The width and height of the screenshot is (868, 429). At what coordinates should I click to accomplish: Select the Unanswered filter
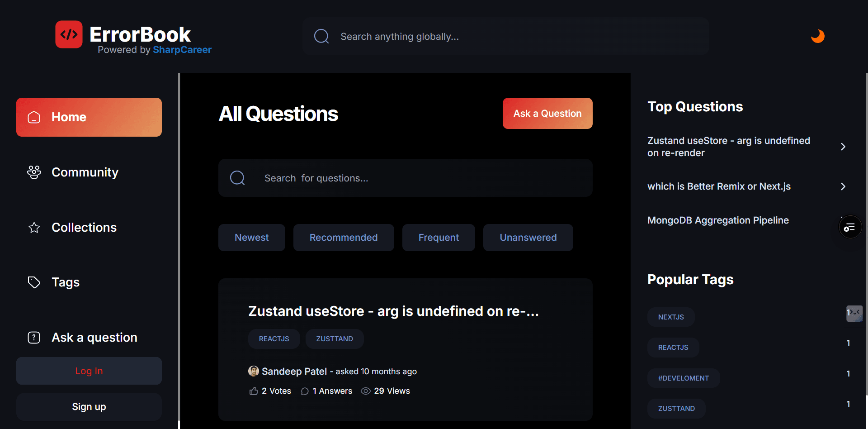pyautogui.click(x=528, y=238)
